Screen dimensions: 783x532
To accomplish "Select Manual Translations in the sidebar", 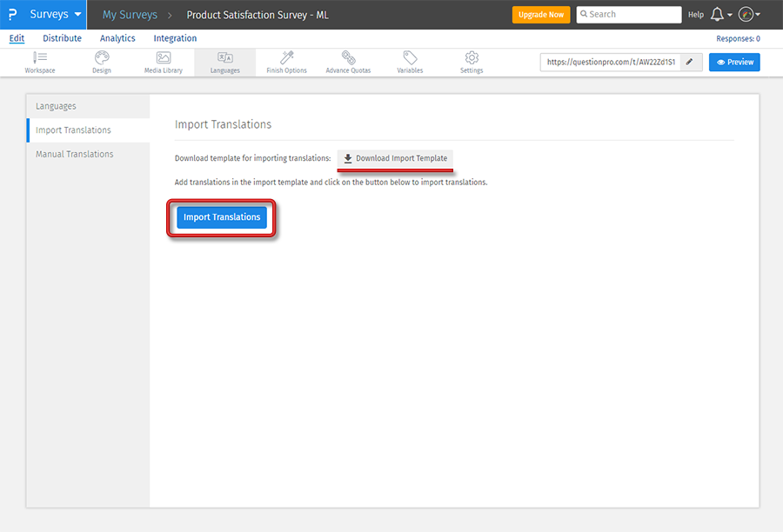I will [75, 154].
